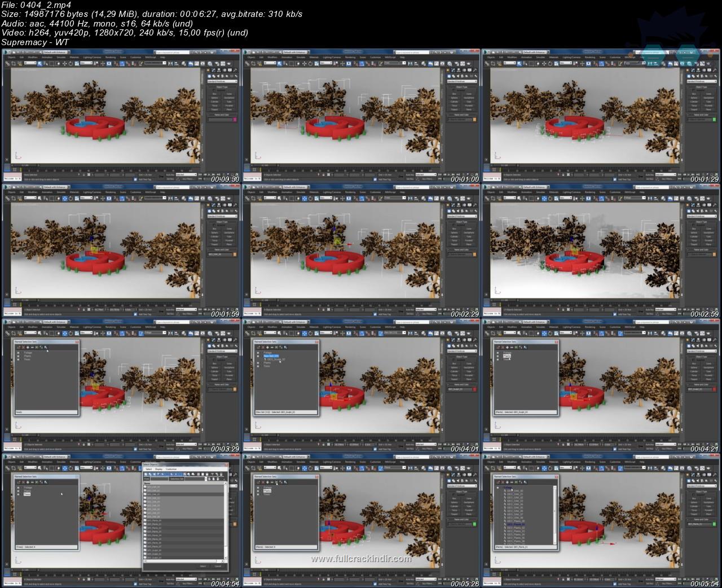
Task: Click the application logo button in 00:01:59 frame
Action: 6,186
